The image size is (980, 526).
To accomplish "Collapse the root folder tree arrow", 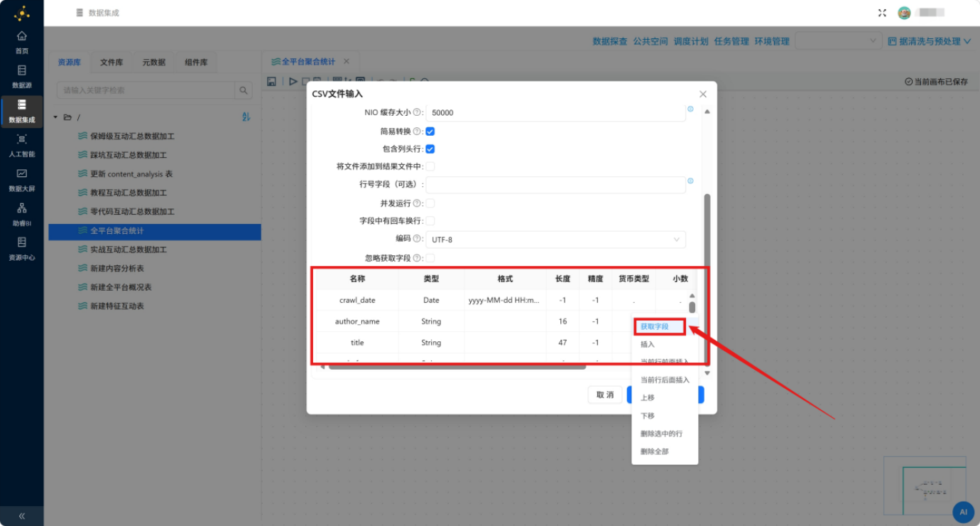I will coord(55,117).
